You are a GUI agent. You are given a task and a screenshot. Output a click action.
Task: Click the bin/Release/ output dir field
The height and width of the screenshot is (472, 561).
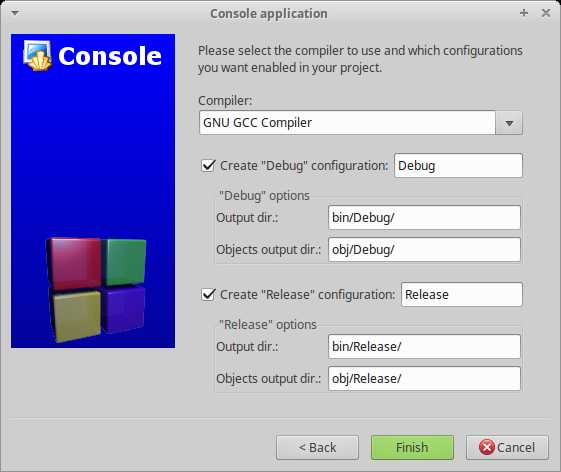[x=424, y=346]
